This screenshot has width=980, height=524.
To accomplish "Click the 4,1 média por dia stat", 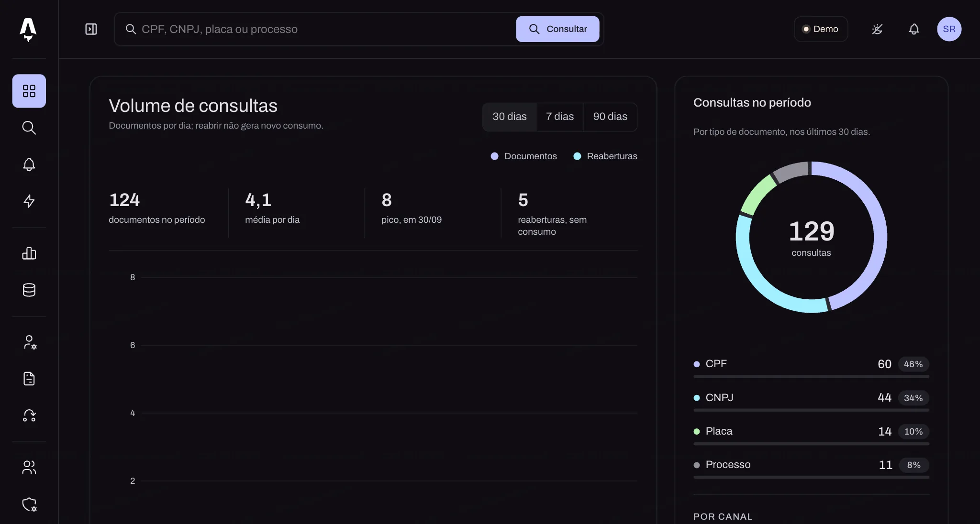I will tap(272, 208).
